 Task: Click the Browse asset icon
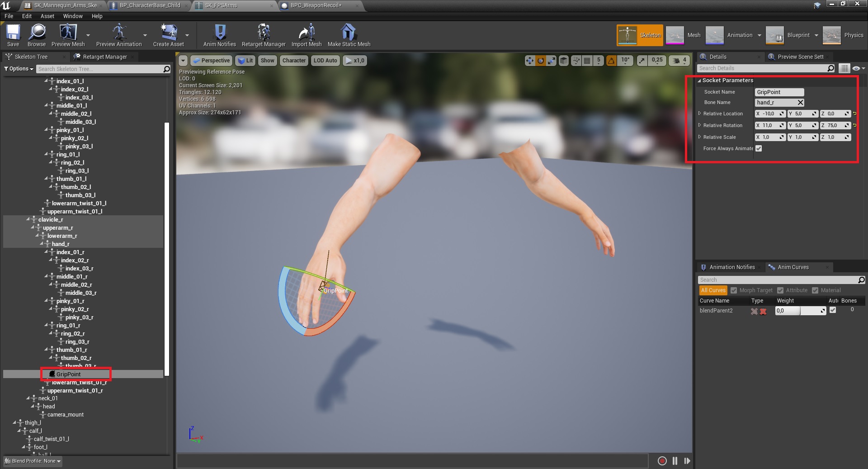(x=37, y=33)
